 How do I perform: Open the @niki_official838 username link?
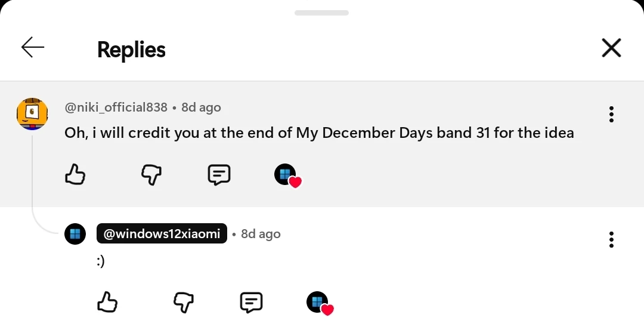pos(116,107)
